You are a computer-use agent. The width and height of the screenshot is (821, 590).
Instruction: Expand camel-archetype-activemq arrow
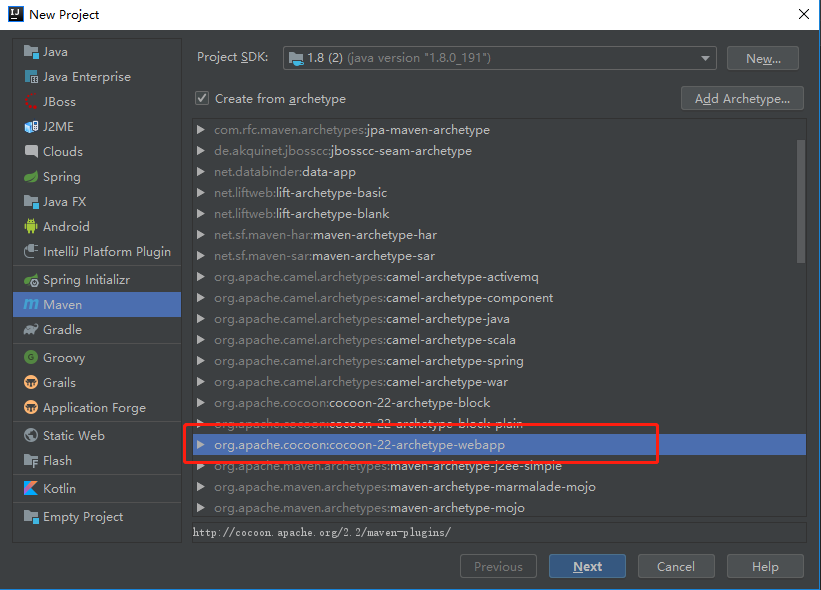pyautogui.click(x=201, y=276)
